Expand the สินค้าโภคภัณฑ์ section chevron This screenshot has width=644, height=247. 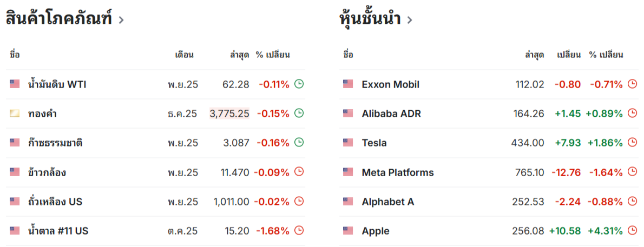point(121,19)
